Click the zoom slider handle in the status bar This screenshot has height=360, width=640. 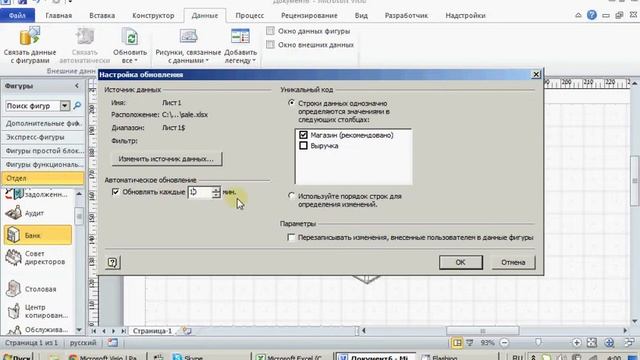(538, 342)
